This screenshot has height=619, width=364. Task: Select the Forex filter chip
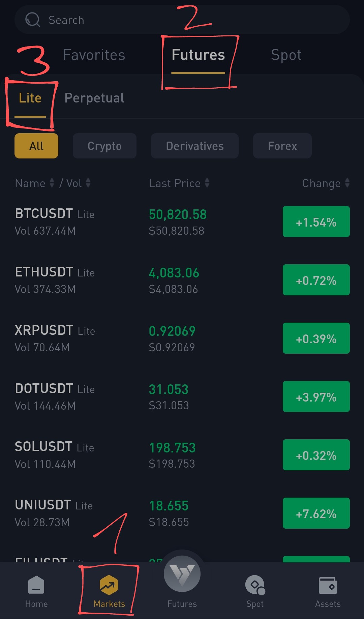point(282,146)
